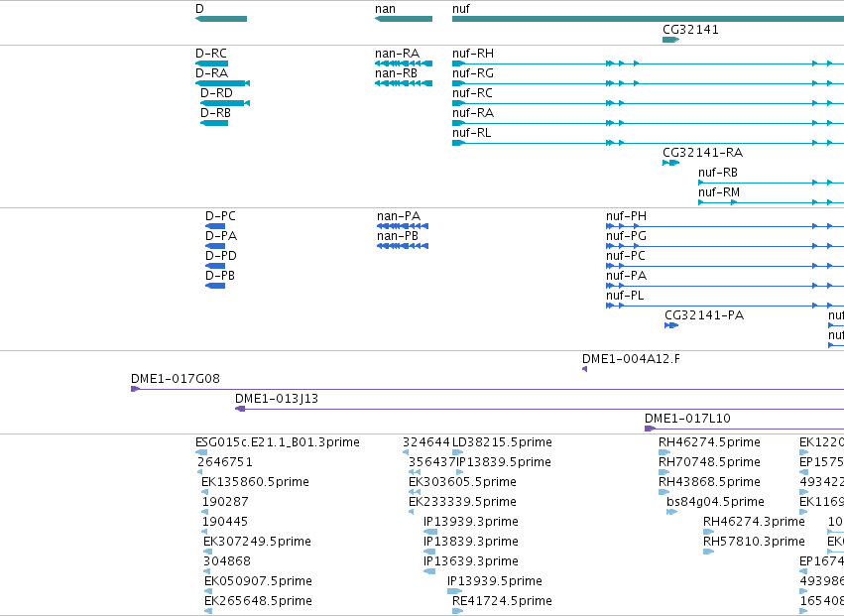The image size is (844, 616).
Task: Click the IP13939.5prime EST
Action: click(x=454, y=592)
